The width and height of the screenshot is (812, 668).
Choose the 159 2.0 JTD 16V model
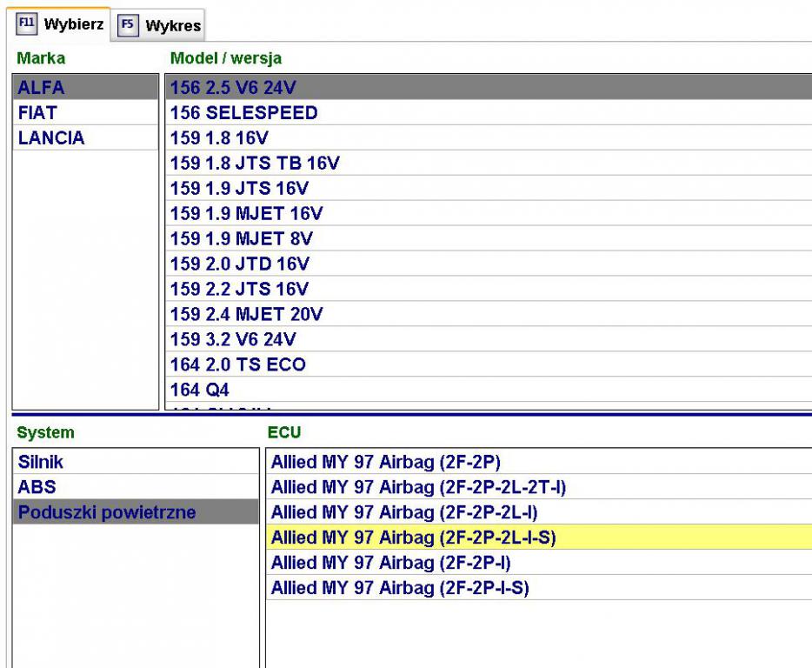(x=489, y=264)
